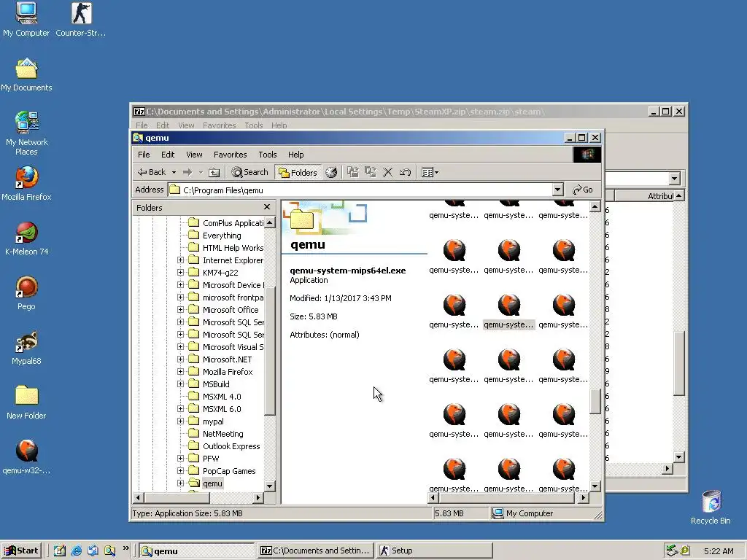747x560 pixels.
Task: Show more Quick Launch items chevron
Action: 125,548
